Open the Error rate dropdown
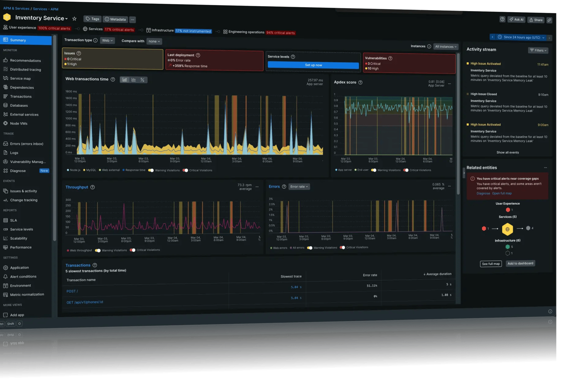 (299, 187)
